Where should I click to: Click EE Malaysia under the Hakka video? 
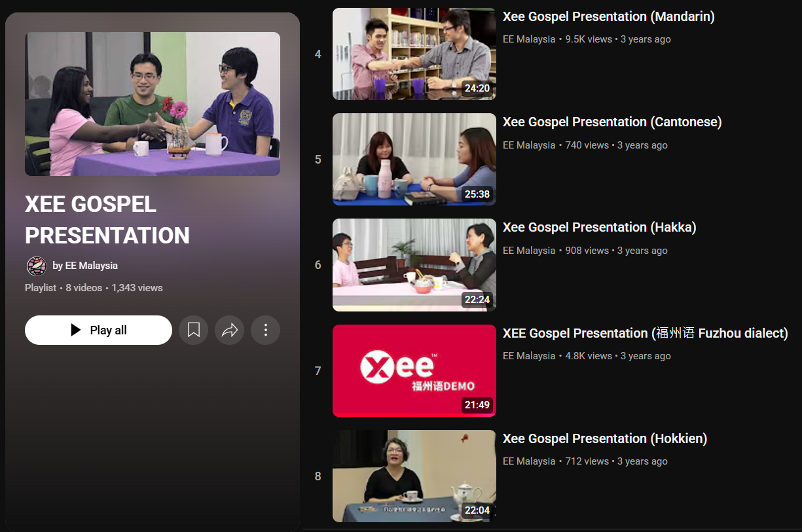pos(529,251)
